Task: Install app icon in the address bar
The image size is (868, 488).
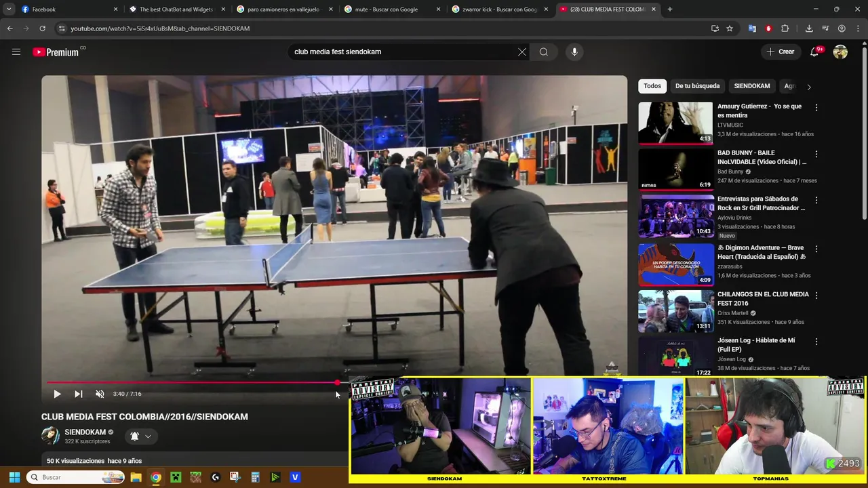Action: coord(715,28)
